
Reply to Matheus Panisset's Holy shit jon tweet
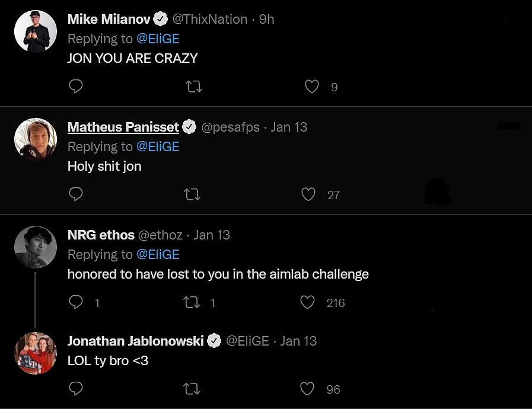76,194
